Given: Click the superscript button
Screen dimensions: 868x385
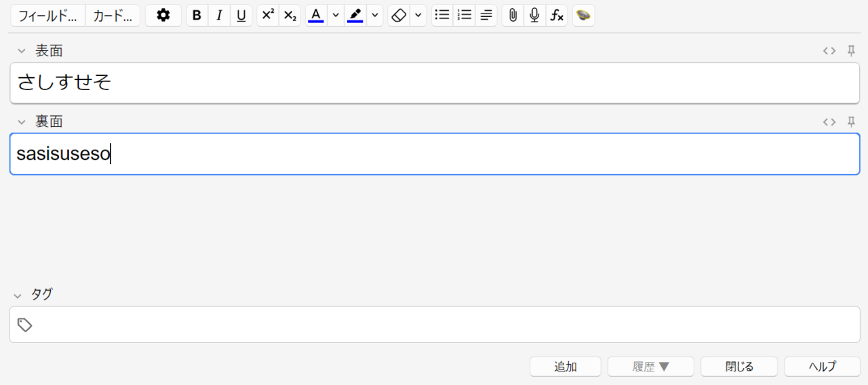Looking at the screenshot, I should [268, 16].
